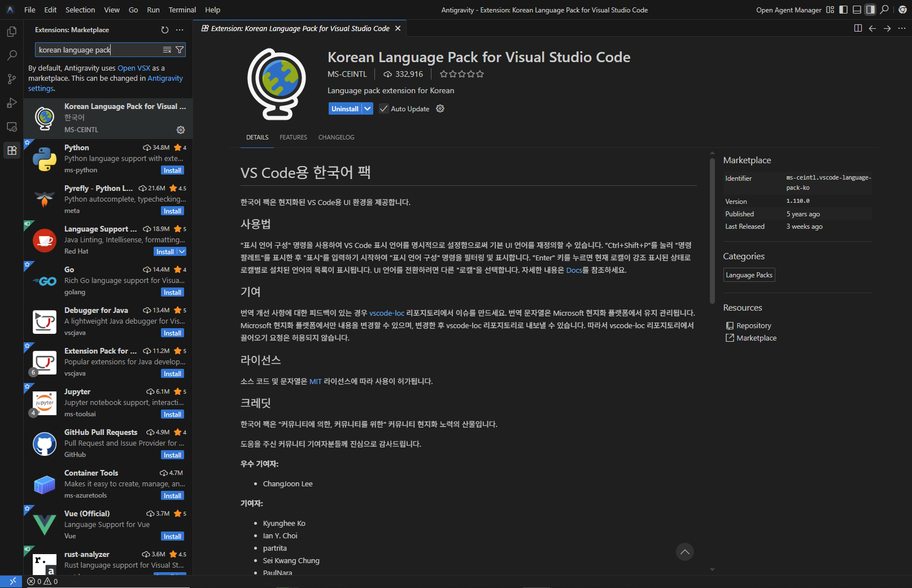Click the Customize Layout icon
Screen dimensions: 912x588
coord(830,10)
